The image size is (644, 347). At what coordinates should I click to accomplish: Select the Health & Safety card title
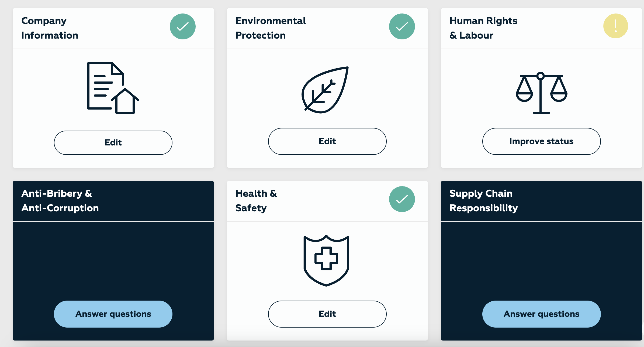coord(256,201)
